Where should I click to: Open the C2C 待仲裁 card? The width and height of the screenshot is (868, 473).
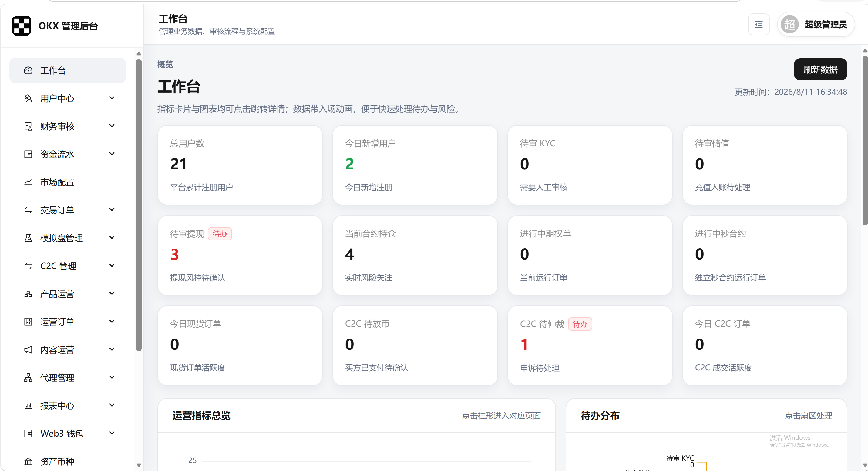tap(590, 345)
